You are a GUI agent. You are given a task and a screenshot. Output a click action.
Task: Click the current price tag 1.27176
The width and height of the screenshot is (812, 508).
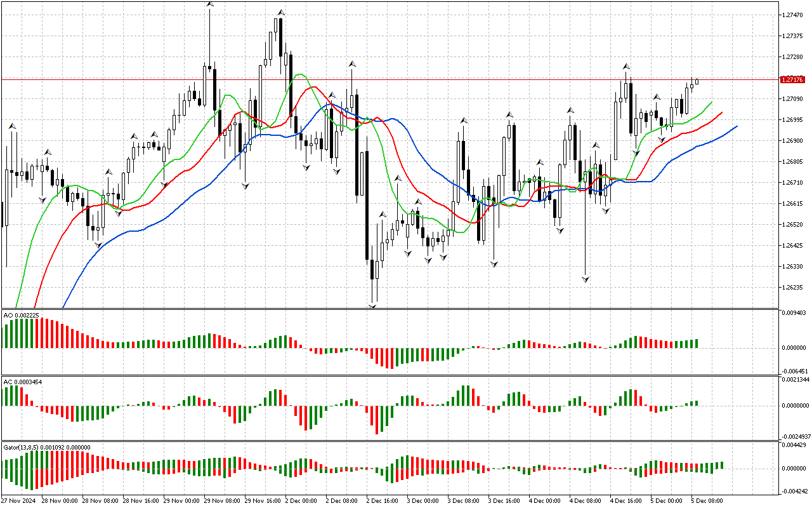pyautogui.click(x=792, y=79)
